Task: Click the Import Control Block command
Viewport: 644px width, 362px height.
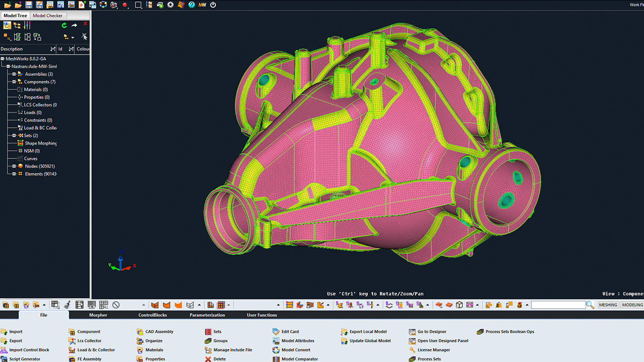Action: pyautogui.click(x=29, y=350)
